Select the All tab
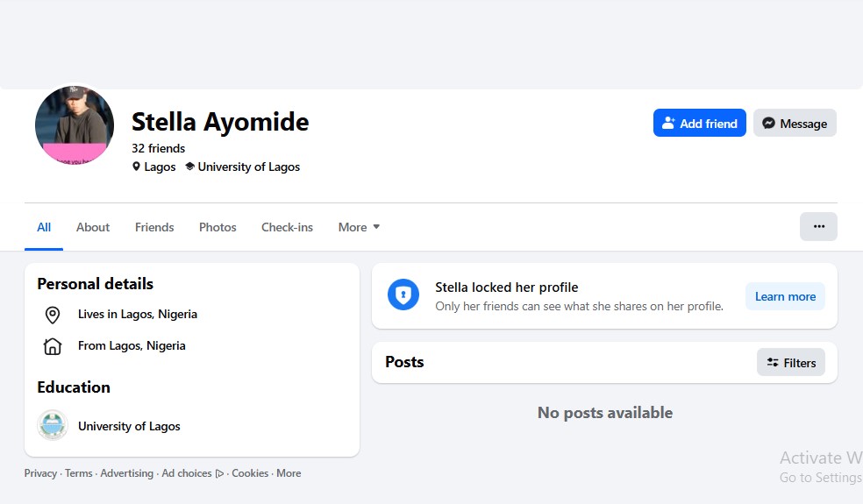The image size is (863, 504). pyautogui.click(x=44, y=227)
